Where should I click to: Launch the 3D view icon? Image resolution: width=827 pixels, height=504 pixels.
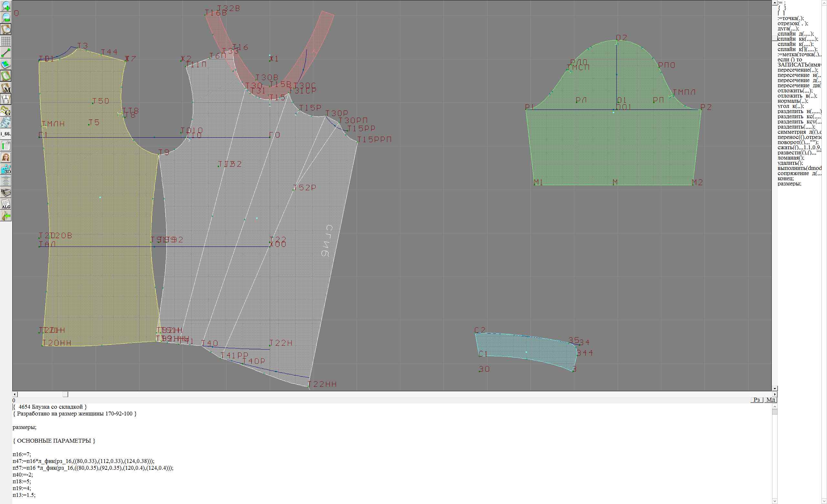point(6,169)
